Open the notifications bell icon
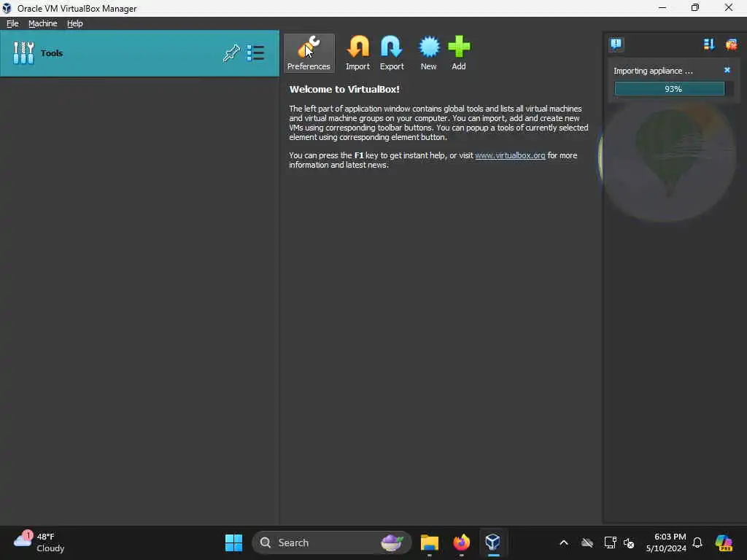747x560 pixels. [697, 542]
